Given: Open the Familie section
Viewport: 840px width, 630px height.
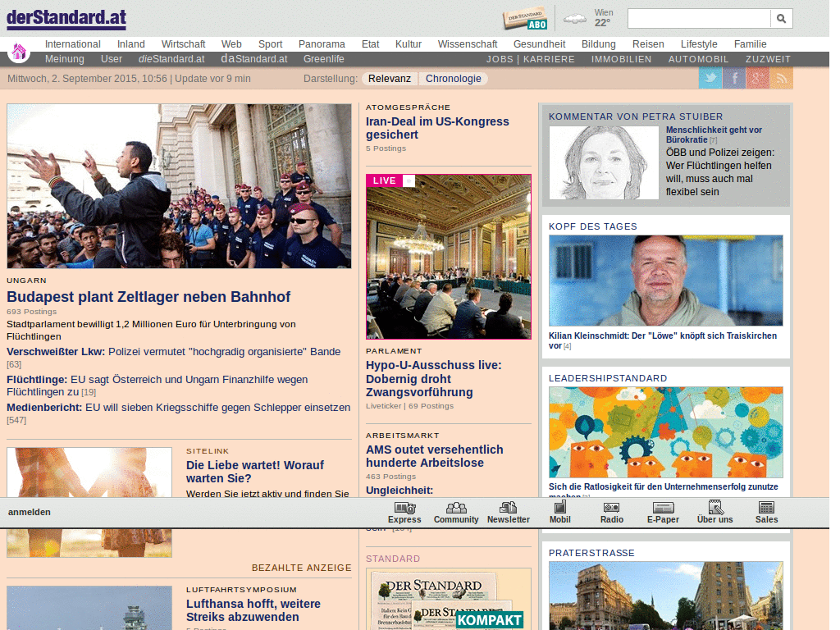Looking at the screenshot, I should (x=751, y=44).
